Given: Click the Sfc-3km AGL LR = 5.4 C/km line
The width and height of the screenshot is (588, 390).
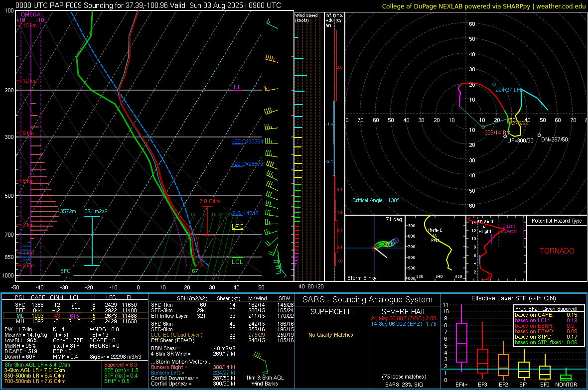Looking at the screenshot, I should click(x=37, y=365).
